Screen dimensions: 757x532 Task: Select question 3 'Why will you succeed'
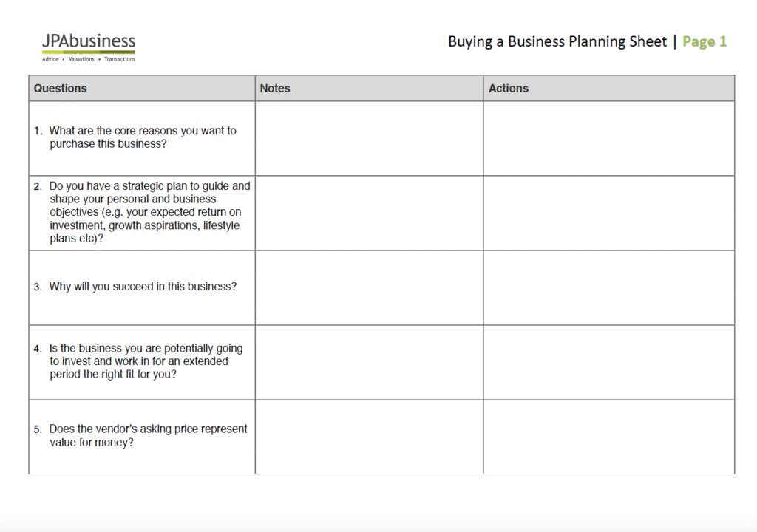tap(135, 286)
